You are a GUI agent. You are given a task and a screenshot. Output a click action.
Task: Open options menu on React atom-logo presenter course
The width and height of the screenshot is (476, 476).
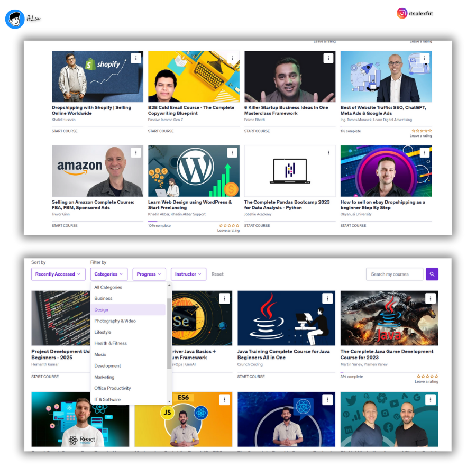(327, 399)
